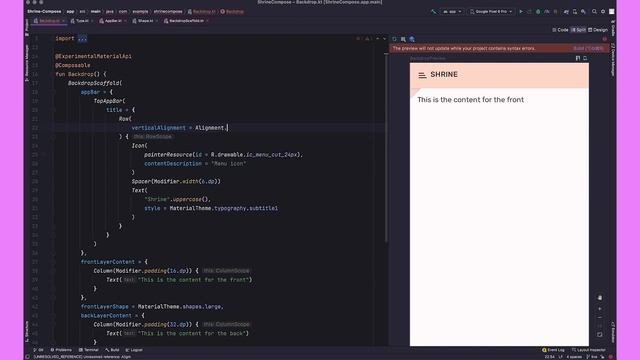640x360 pixels.
Task: Open the Project tool window sidebar
Action: click(27, 27)
